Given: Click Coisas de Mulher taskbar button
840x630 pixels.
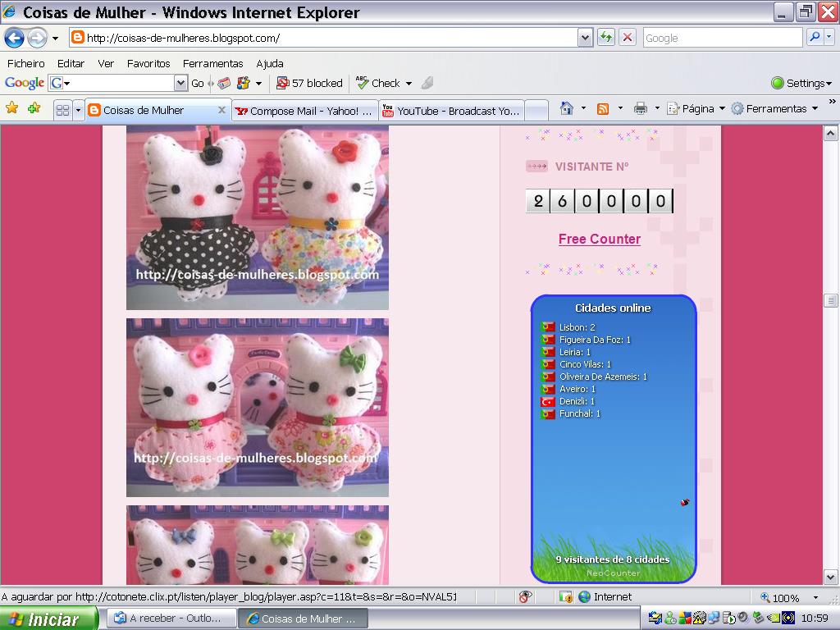Looking at the screenshot, I should (304, 619).
